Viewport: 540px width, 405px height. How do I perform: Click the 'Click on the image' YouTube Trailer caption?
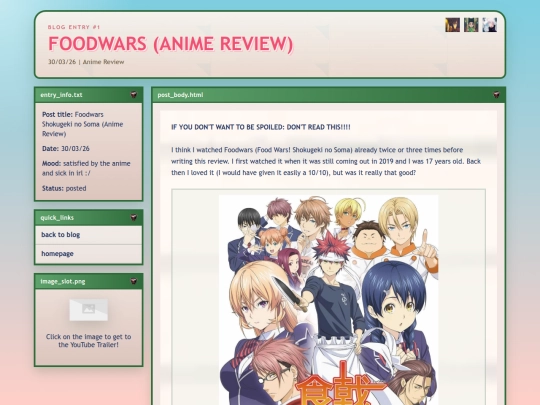89,341
